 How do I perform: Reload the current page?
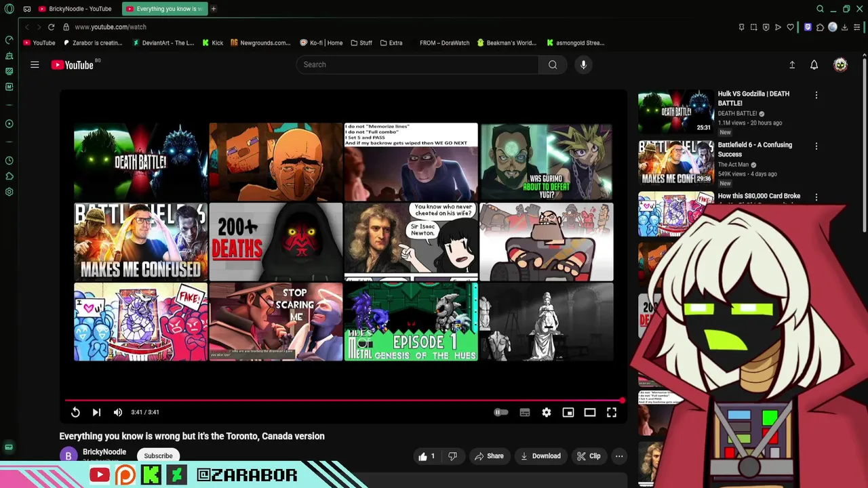tap(51, 27)
